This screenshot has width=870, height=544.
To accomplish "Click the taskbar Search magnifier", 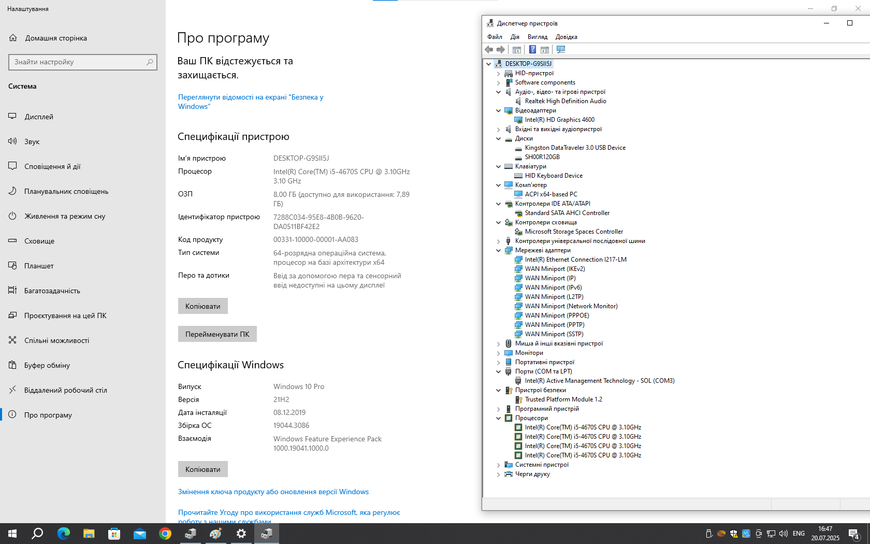I will tap(37, 533).
